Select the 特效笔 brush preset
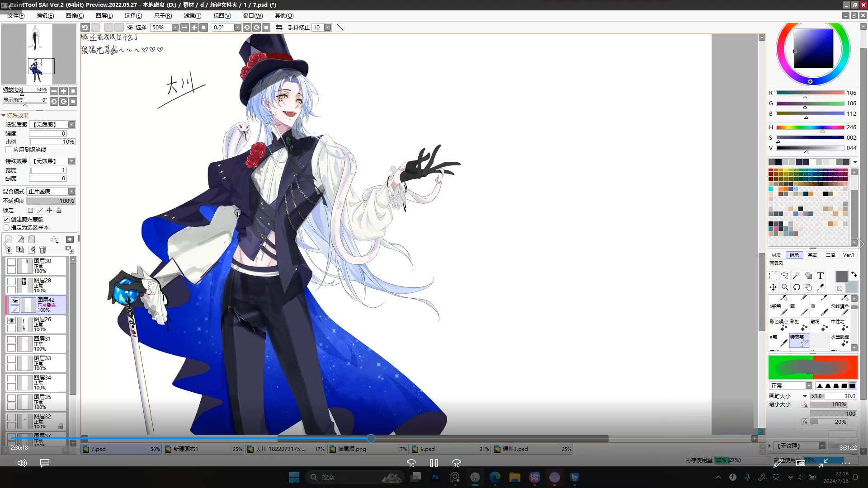The width and height of the screenshot is (868, 488). [799, 340]
